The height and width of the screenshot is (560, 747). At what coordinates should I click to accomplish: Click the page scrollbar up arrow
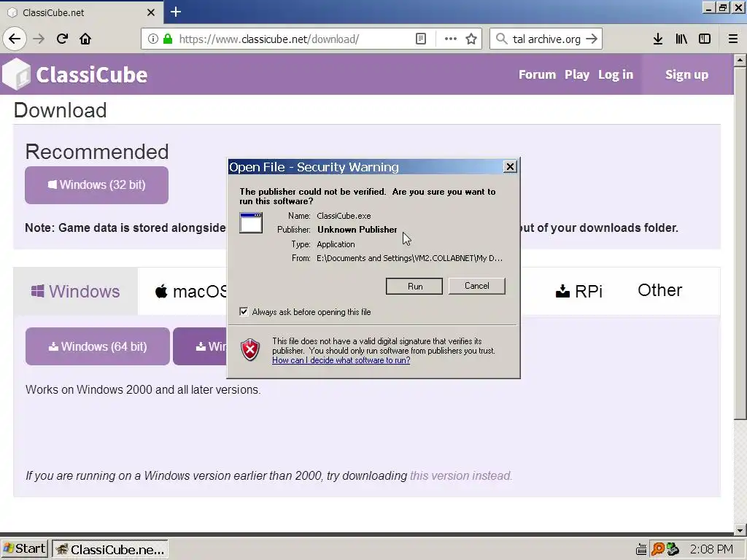[740, 60]
